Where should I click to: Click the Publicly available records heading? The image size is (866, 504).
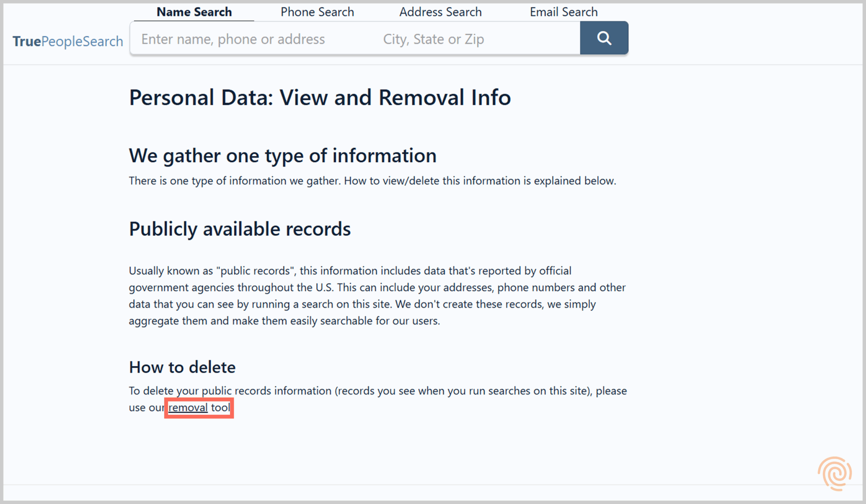click(239, 229)
